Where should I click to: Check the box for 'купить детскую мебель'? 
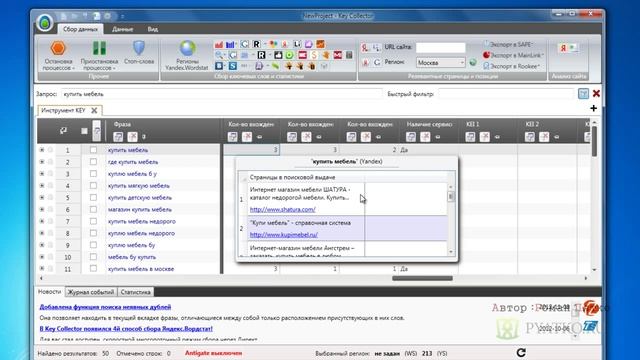(93, 197)
